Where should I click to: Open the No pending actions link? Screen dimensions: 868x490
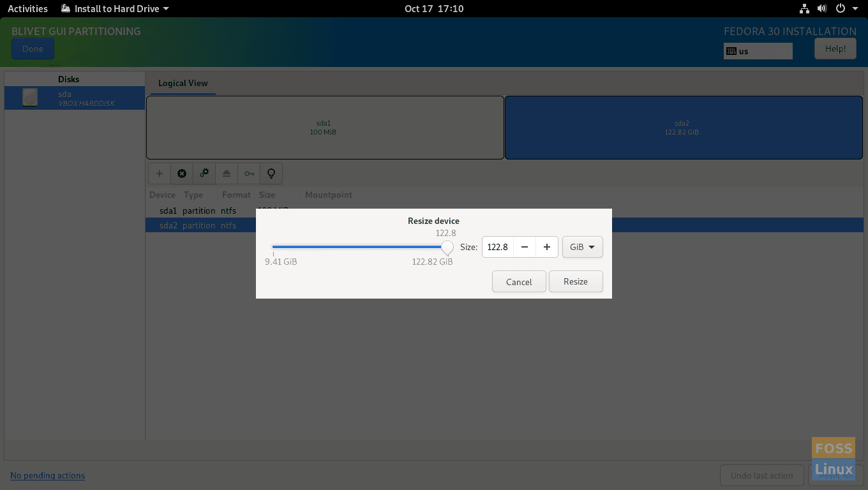click(x=47, y=475)
